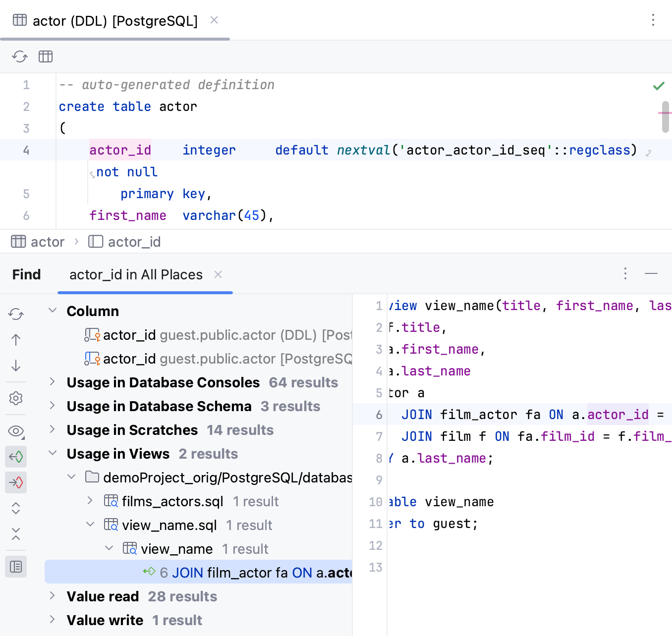Jump to the next occurrence arrow
The width and height of the screenshot is (672, 636).
pos(15,366)
